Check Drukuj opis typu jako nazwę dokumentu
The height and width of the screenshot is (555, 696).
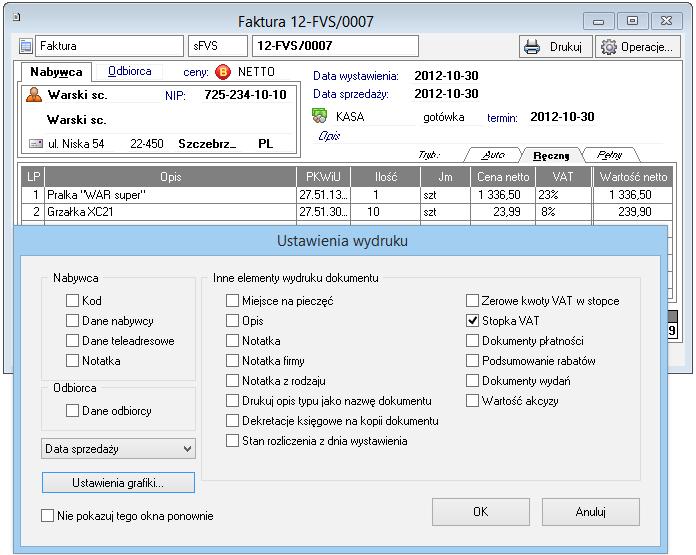(232, 400)
